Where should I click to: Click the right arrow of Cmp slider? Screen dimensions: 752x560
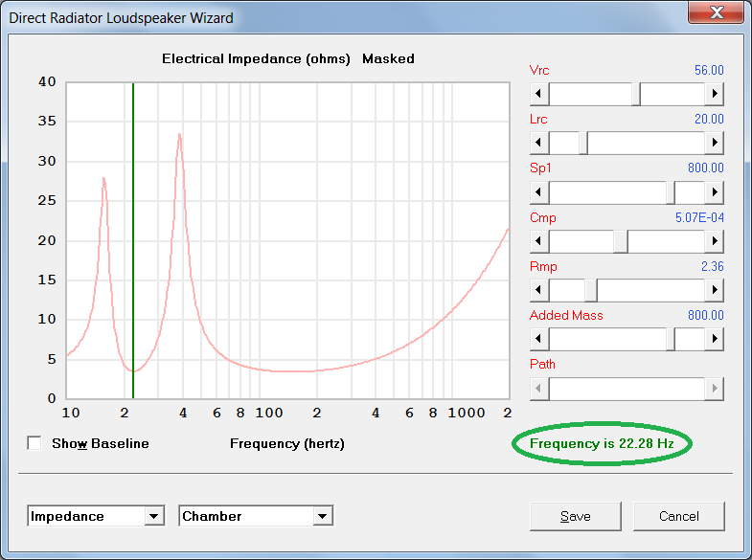point(714,241)
